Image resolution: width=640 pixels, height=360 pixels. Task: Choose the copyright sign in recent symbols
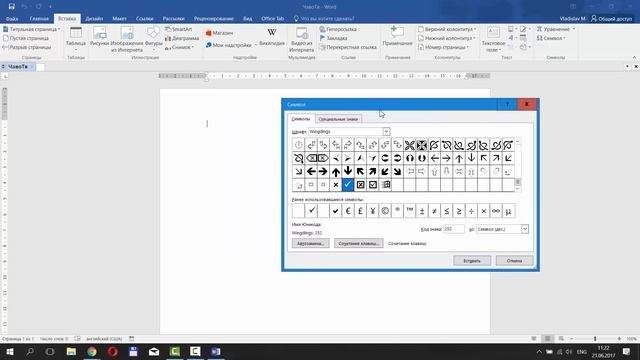(x=385, y=211)
